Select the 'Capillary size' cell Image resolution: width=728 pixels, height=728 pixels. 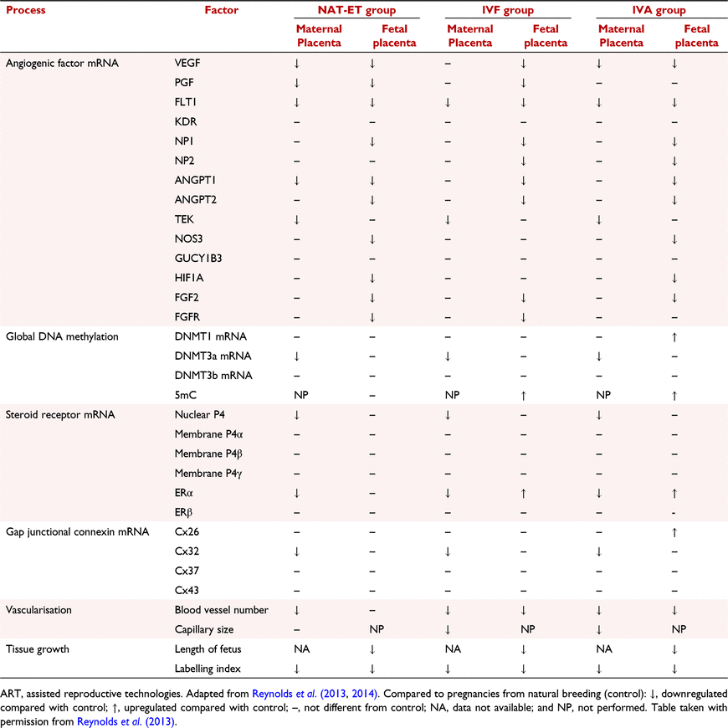[x=204, y=630]
